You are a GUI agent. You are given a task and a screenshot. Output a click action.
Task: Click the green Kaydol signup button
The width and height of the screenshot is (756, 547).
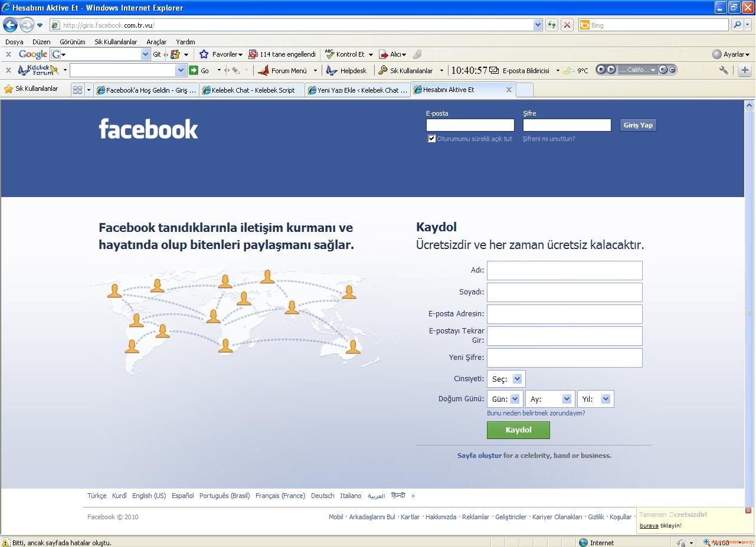pyautogui.click(x=518, y=430)
